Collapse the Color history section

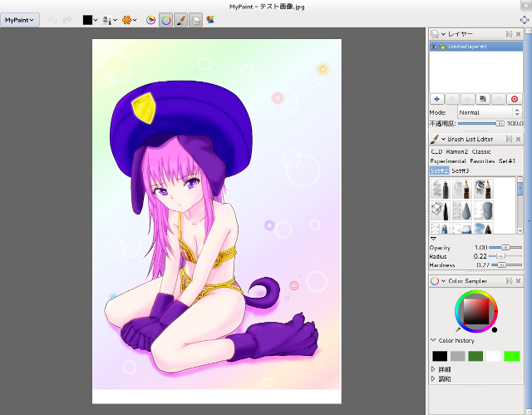tap(433, 340)
